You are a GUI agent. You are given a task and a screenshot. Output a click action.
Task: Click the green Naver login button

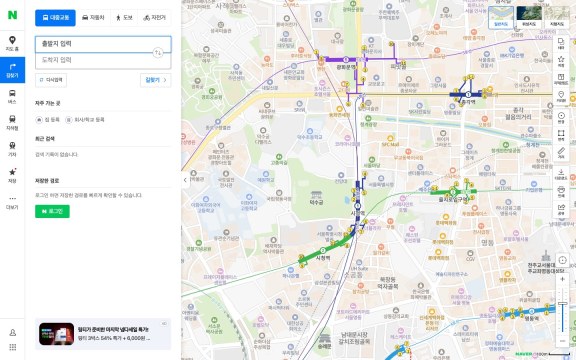52,211
